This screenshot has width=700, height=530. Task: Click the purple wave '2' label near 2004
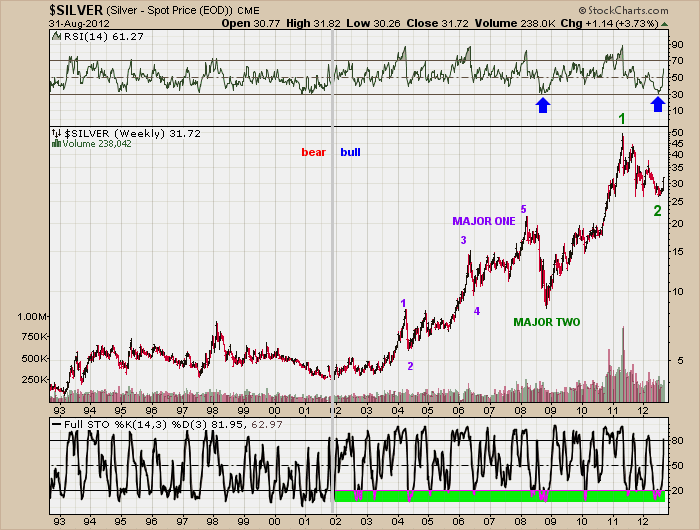pos(410,366)
